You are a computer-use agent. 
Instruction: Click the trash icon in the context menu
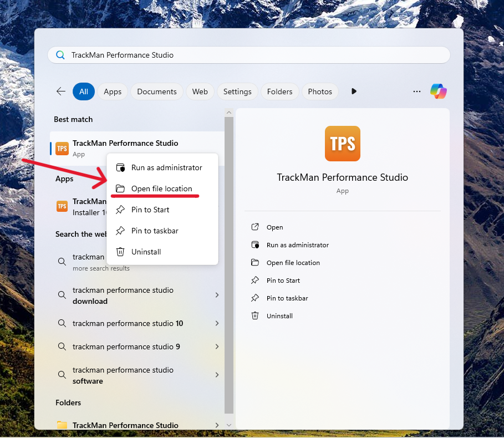point(120,252)
